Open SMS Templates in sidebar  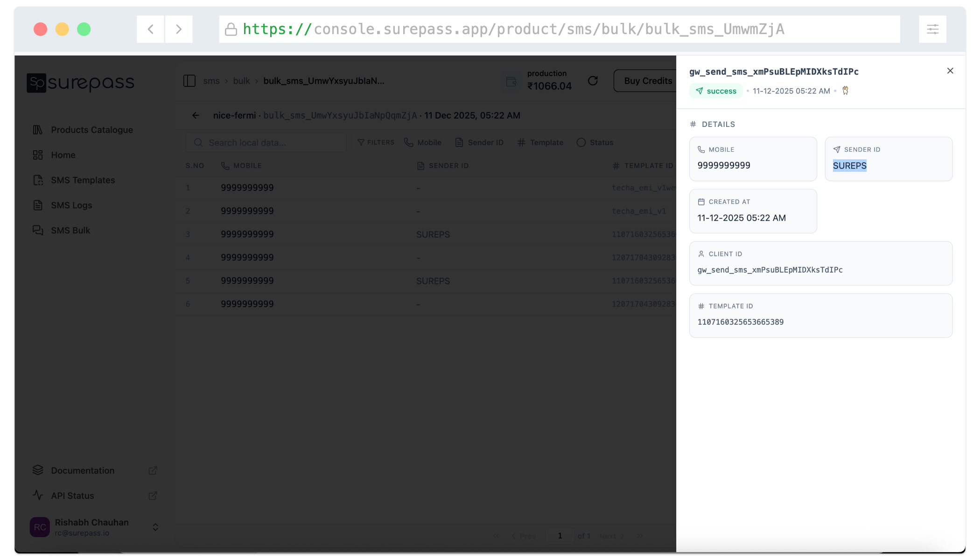83,180
